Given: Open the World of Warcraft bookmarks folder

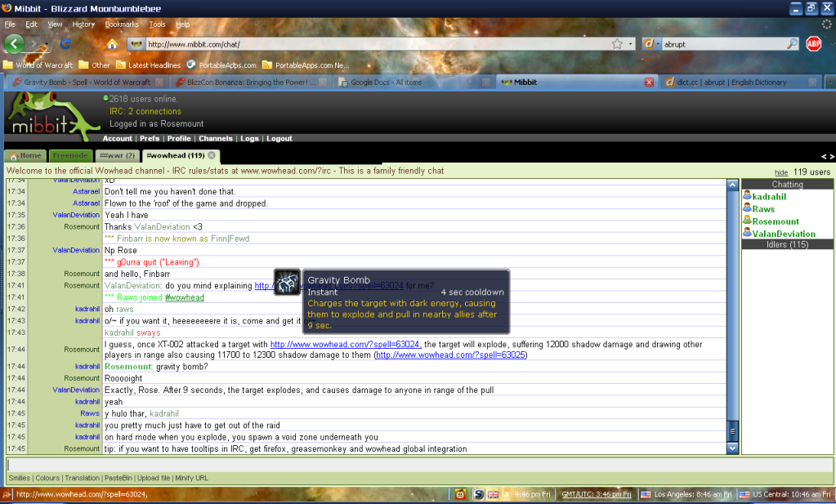Looking at the screenshot, I should (38, 65).
